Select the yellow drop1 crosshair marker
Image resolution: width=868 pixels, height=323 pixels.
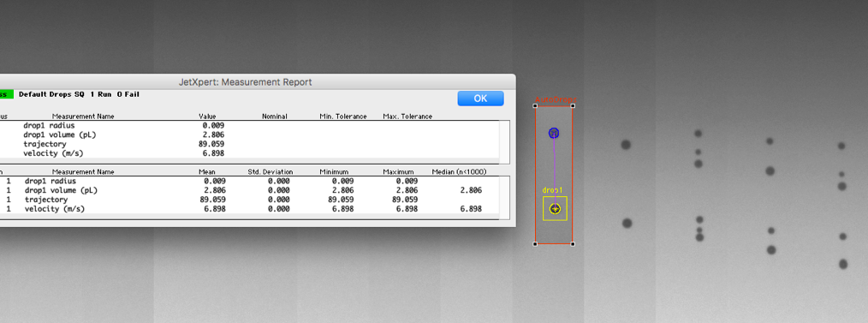(556, 209)
